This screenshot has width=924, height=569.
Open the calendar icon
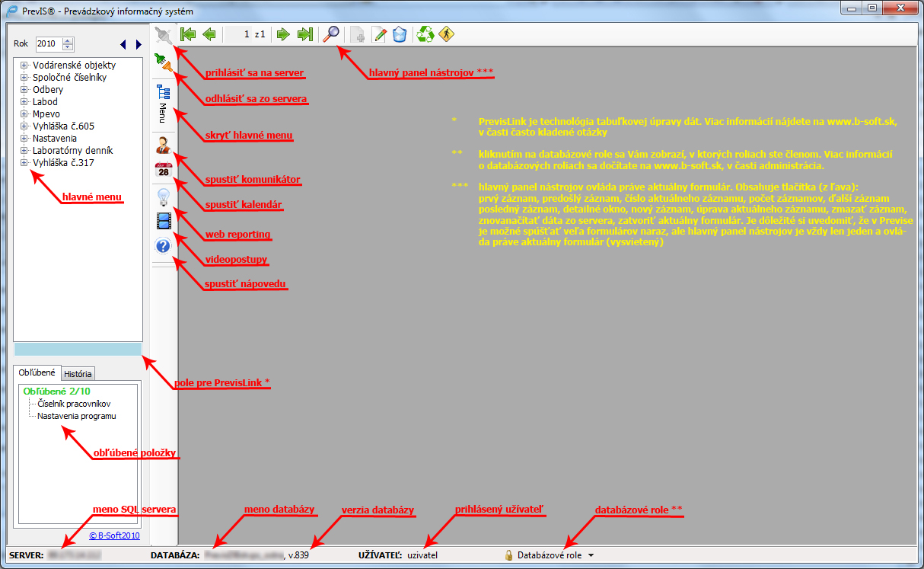(163, 170)
